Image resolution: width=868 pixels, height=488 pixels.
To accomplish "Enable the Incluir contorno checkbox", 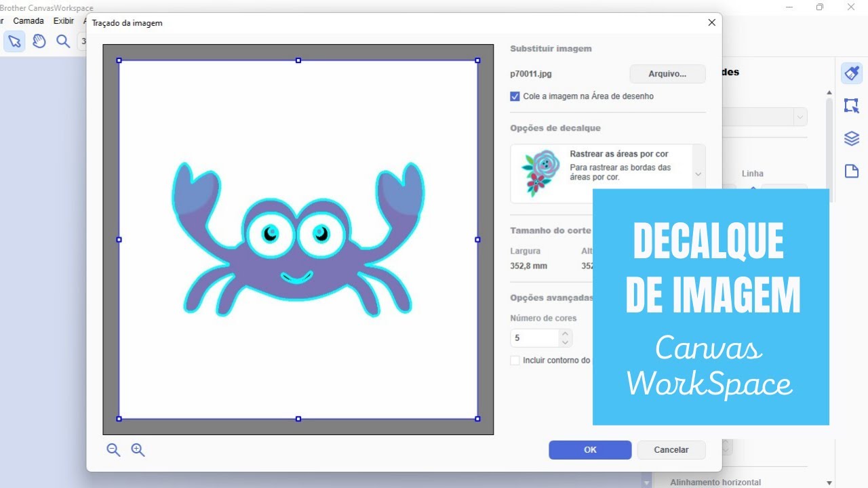I will [515, 361].
